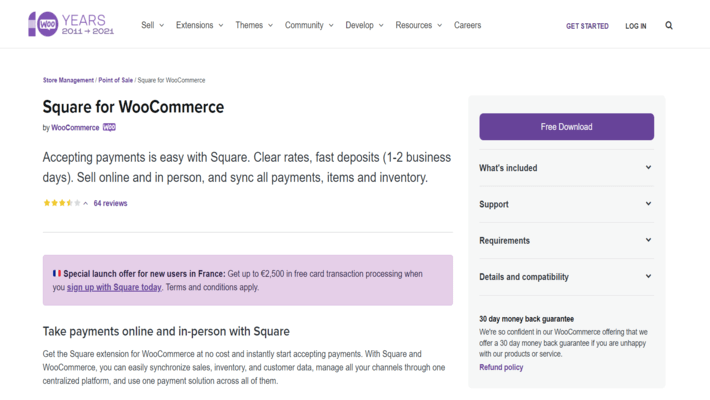This screenshot has height=400, width=710.
Task: Expand the What's included section
Action: tap(566, 168)
